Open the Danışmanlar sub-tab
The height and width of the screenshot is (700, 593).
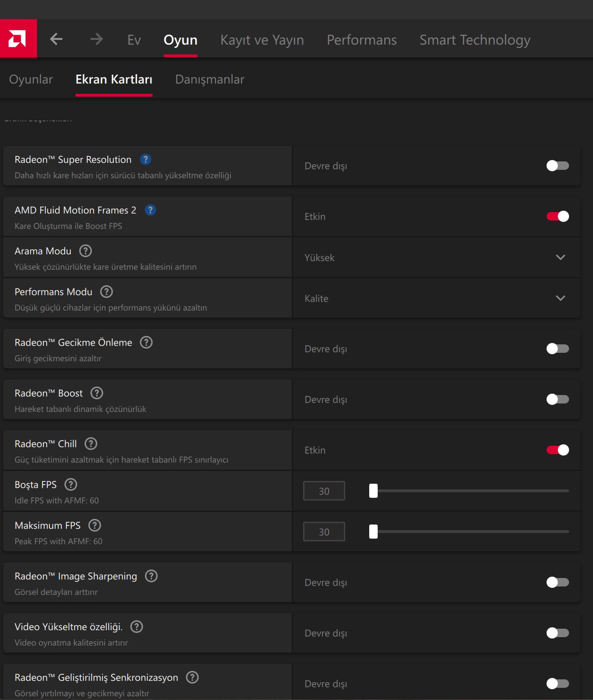[210, 79]
